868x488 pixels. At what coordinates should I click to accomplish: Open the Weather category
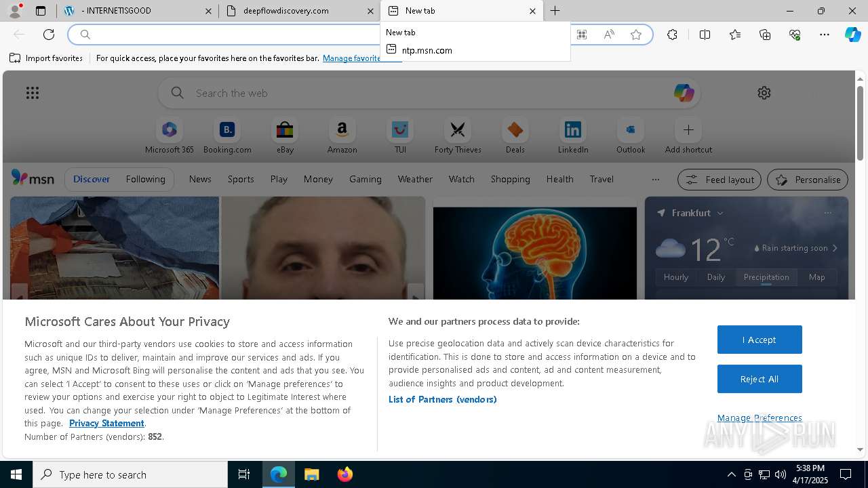pyautogui.click(x=415, y=179)
